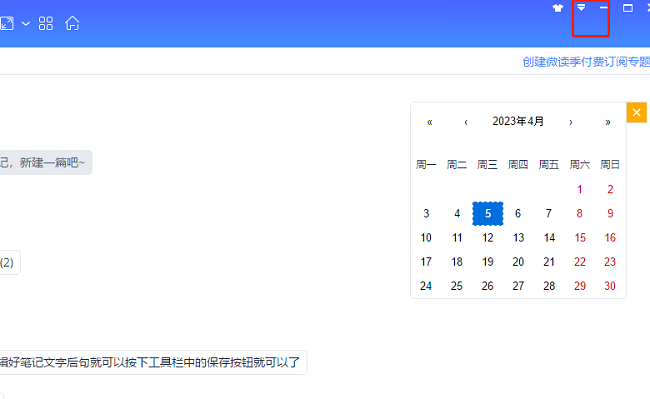Select April 15 in calendar
The height and width of the screenshot is (399, 650).
580,238
